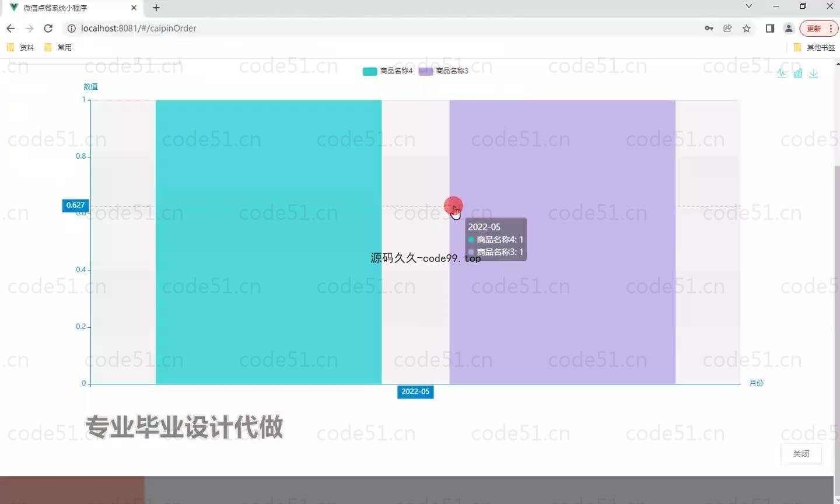
Task: Switch chart to bar chart view
Action: click(797, 73)
